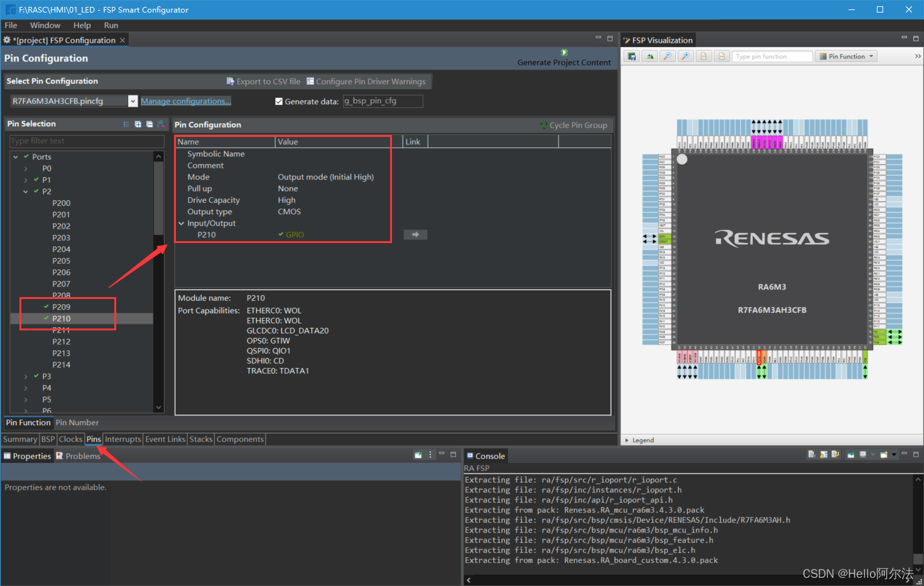The height and width of the screenshot is (586, 924).
Task: Click the Open Console icon
Action: click(884, 454)
